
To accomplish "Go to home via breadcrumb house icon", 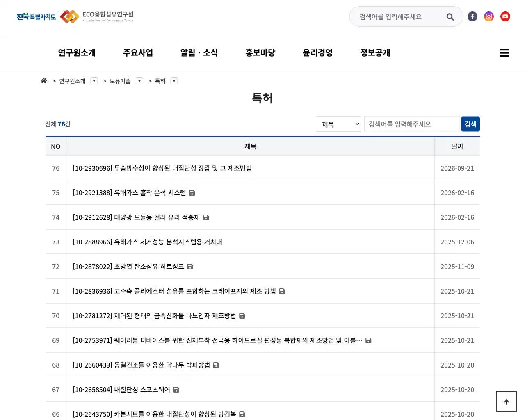I will (x=44, y=81).
